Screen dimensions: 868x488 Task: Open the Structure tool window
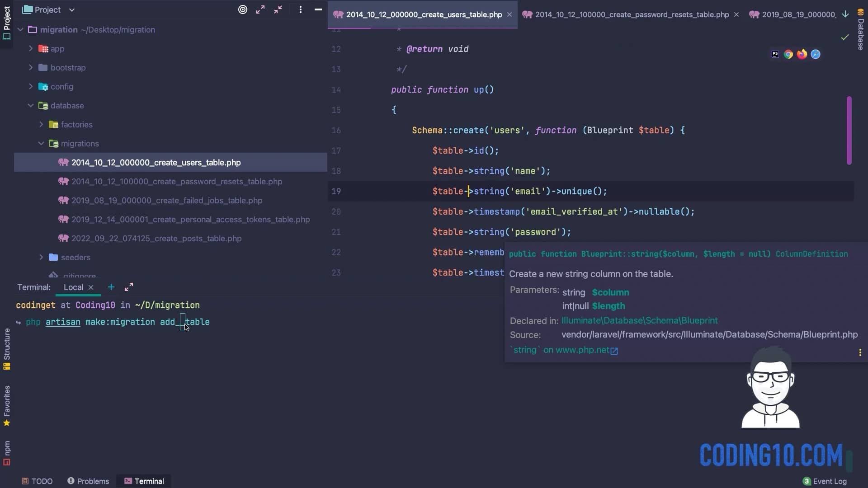7,349
